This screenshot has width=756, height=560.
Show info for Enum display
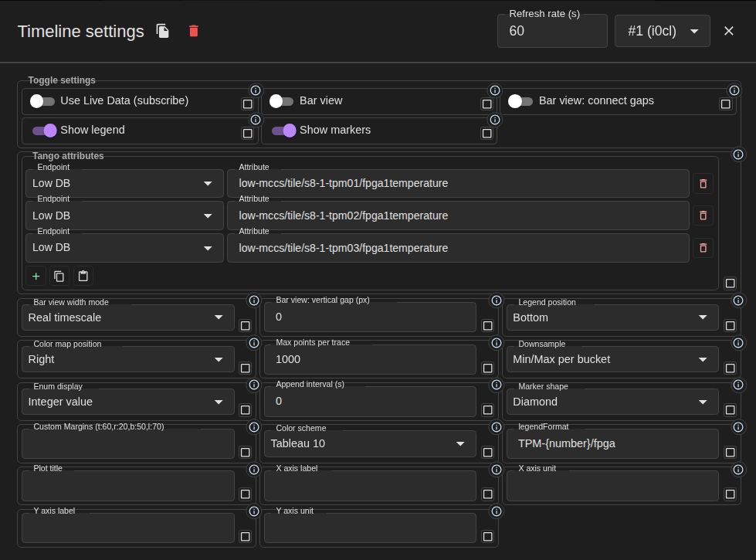(x=254, y=385)
